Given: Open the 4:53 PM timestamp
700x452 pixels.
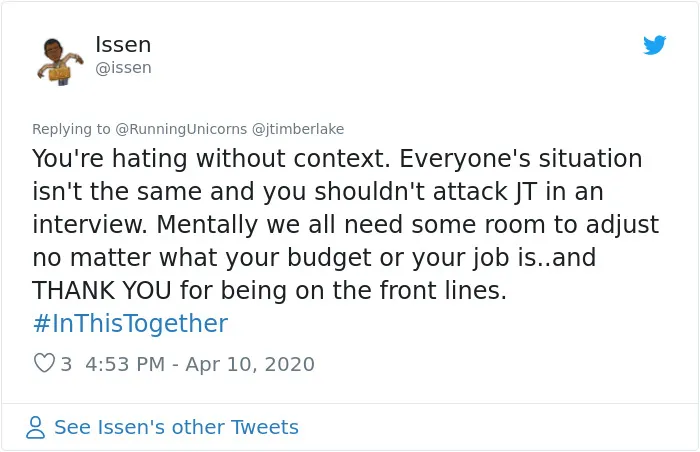Looking at the screenshot, I should click(125, 364).
